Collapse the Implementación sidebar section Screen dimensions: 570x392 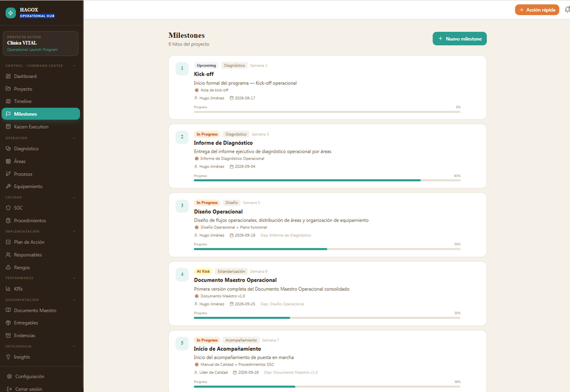click(74, 231)
